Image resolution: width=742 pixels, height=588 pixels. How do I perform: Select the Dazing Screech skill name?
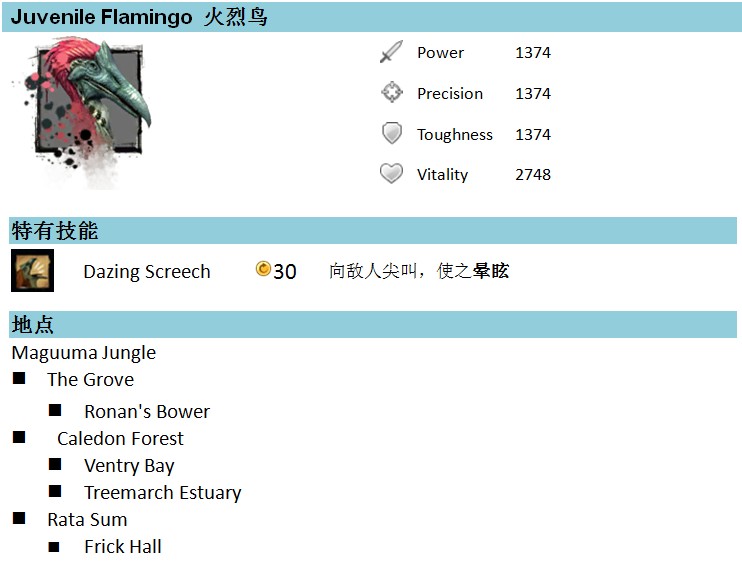point(147,272)
